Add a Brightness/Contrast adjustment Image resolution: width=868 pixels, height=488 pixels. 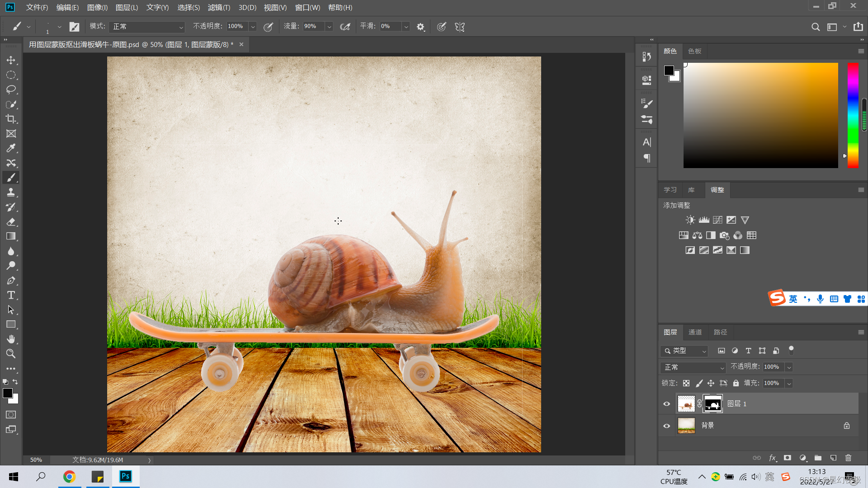point(690,220)
